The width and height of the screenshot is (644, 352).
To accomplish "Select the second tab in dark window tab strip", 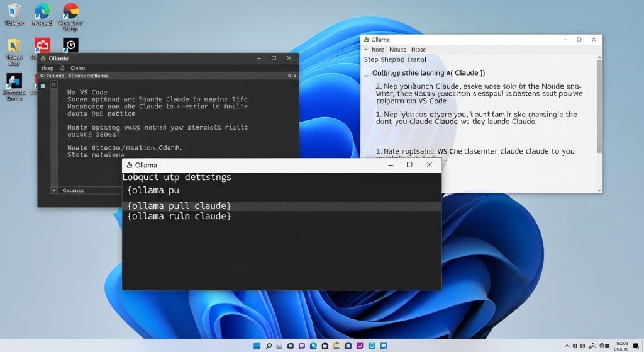I will click(x=88, y=76).
